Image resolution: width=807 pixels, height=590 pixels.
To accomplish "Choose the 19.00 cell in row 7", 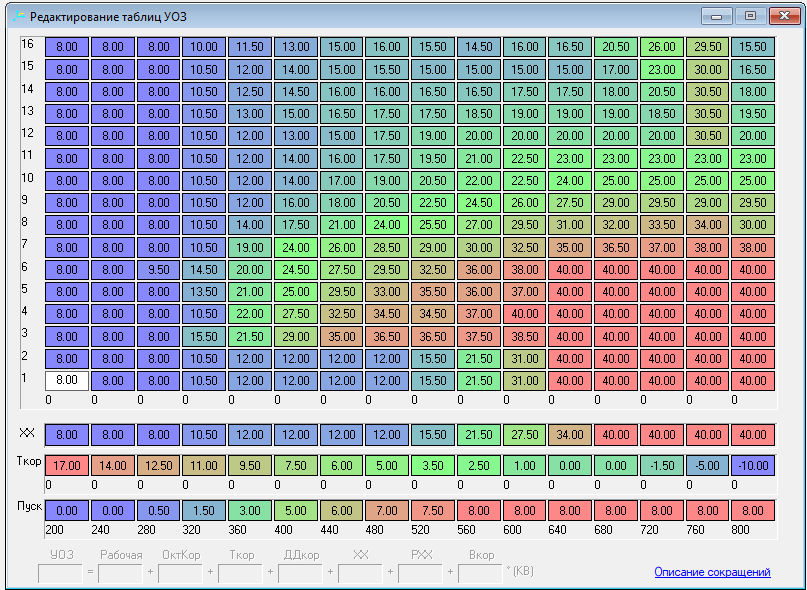I will 250,247.
